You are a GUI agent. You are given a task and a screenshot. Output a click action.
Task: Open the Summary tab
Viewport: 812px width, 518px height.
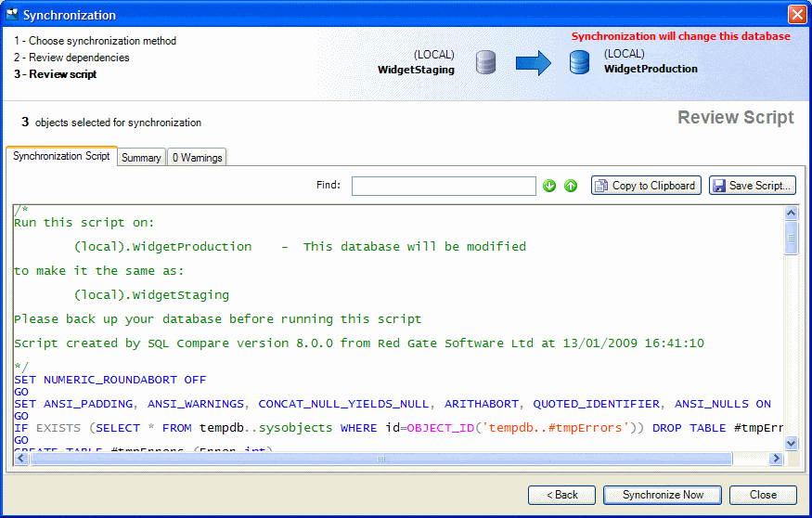141,158
